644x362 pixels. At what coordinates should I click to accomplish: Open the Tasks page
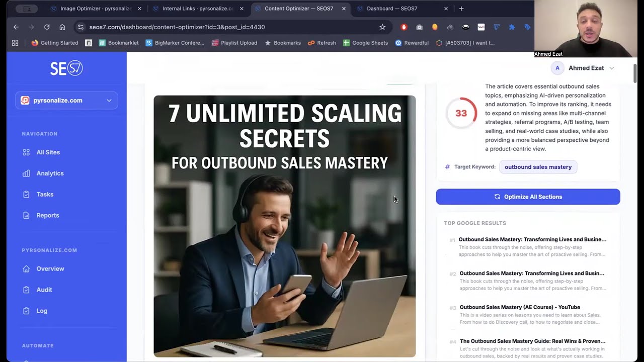(45, 195)
